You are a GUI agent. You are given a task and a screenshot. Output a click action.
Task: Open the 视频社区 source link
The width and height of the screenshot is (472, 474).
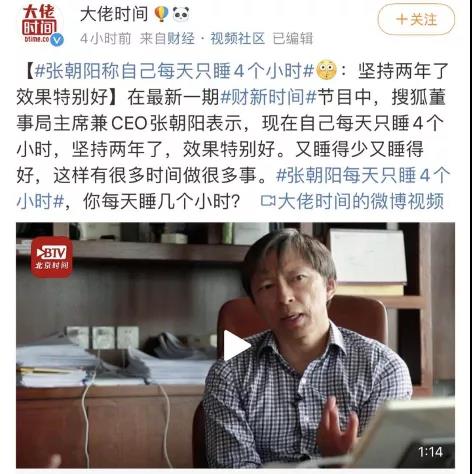tap(237, 39)
